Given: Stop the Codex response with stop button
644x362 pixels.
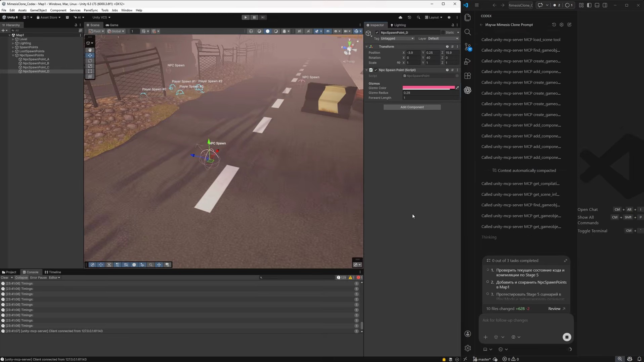Looking at the screenshot, I should coord(567,337).
